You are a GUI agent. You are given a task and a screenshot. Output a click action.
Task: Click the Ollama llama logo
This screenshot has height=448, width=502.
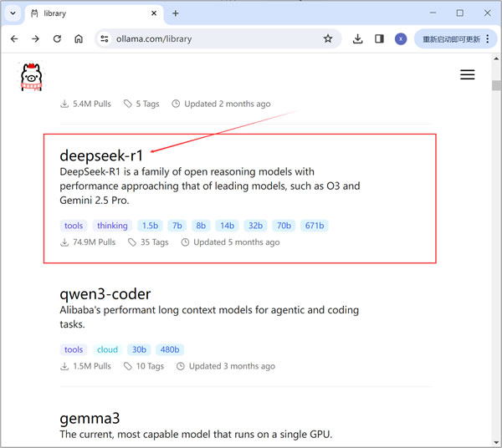click(31, 76)
